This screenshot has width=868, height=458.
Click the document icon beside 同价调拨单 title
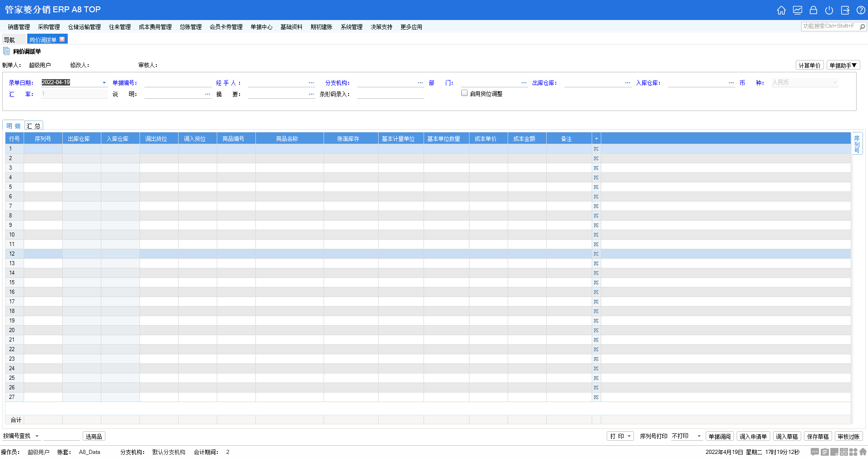pyautogui.click(x=6, y=51)
